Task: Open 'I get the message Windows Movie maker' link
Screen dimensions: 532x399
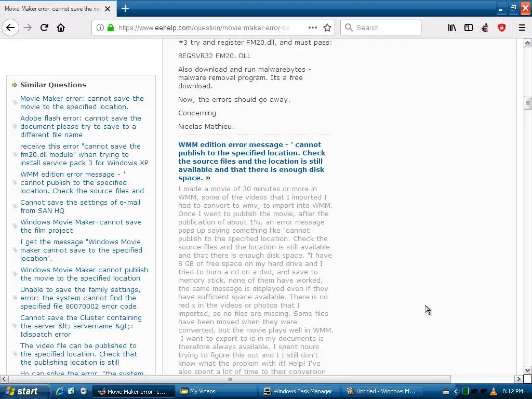Action: [x=81, y=250]
